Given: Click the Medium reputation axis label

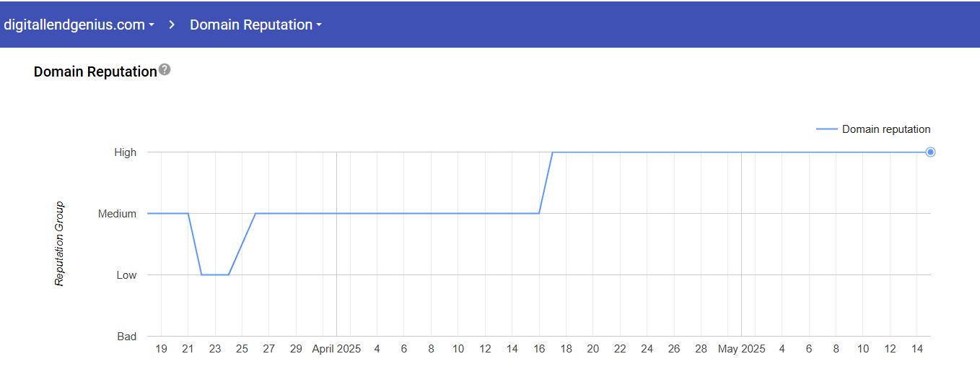Looking at the screenshot, I should (x=117, y=214).
